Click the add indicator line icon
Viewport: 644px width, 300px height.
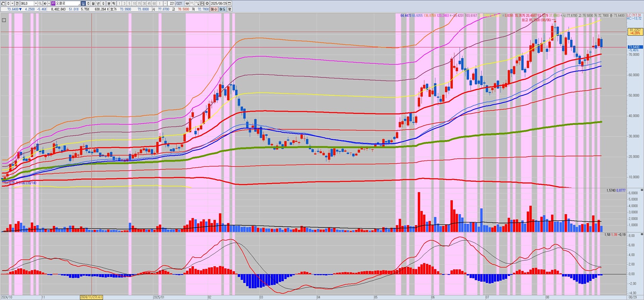(x=197, y=3)
